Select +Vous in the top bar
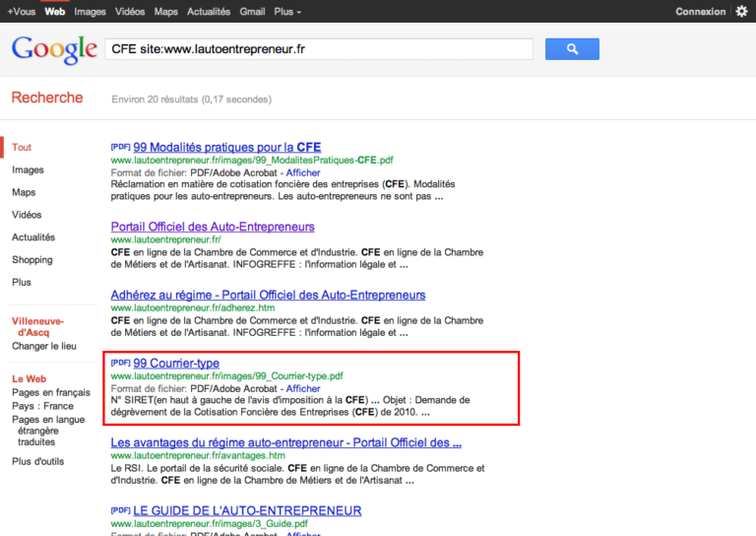756x536 pixels. 22,12
